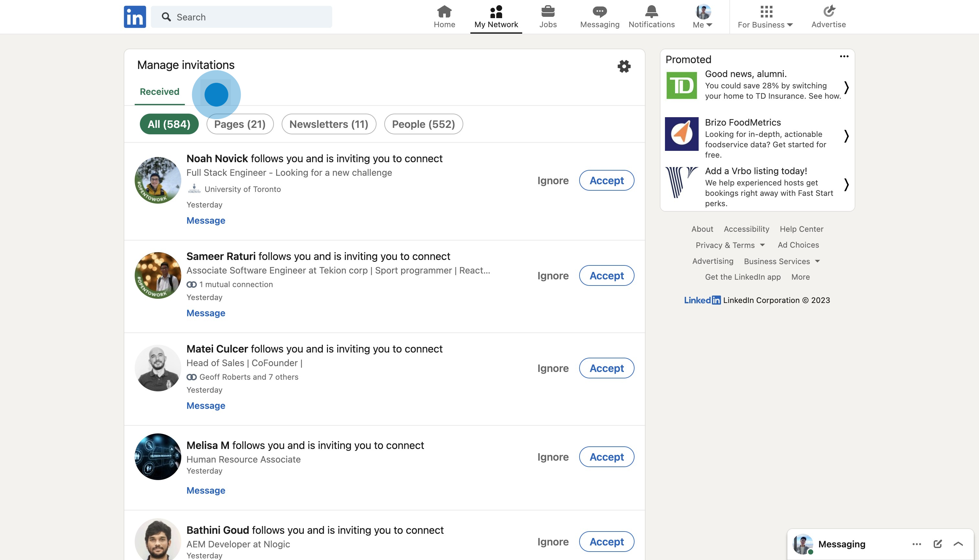
Task: Click the LinkedIn logo icon
Action: [135, 17]
